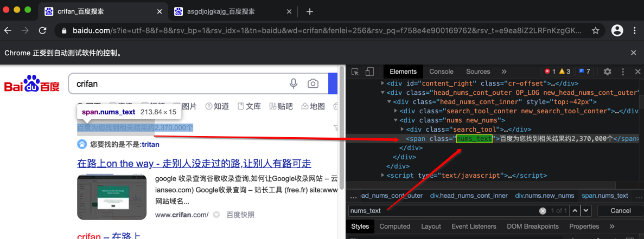Click the Baidu logo
The image size is (644, 239).
[32, 83]
